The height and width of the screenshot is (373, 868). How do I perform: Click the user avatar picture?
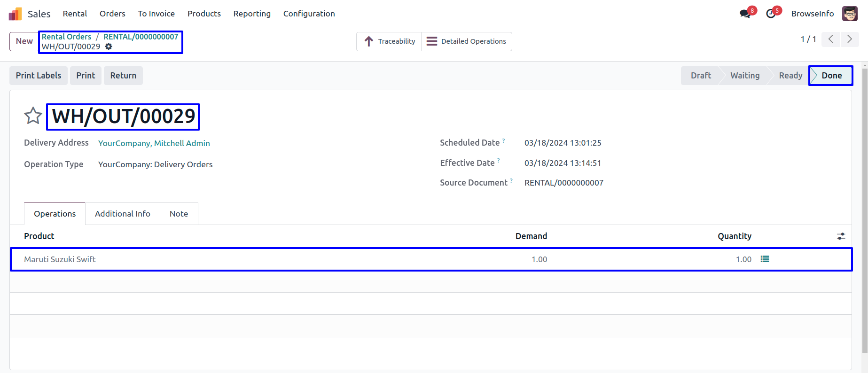[x=850, y=14]
